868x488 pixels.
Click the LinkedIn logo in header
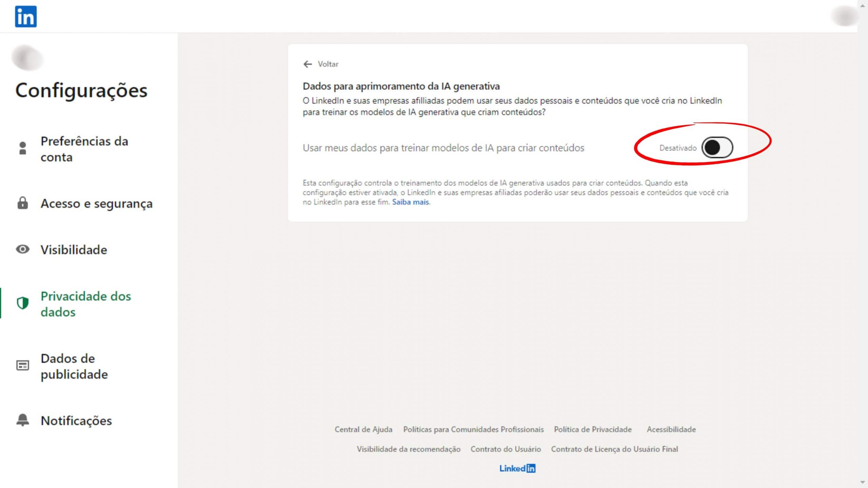[26, 16]
